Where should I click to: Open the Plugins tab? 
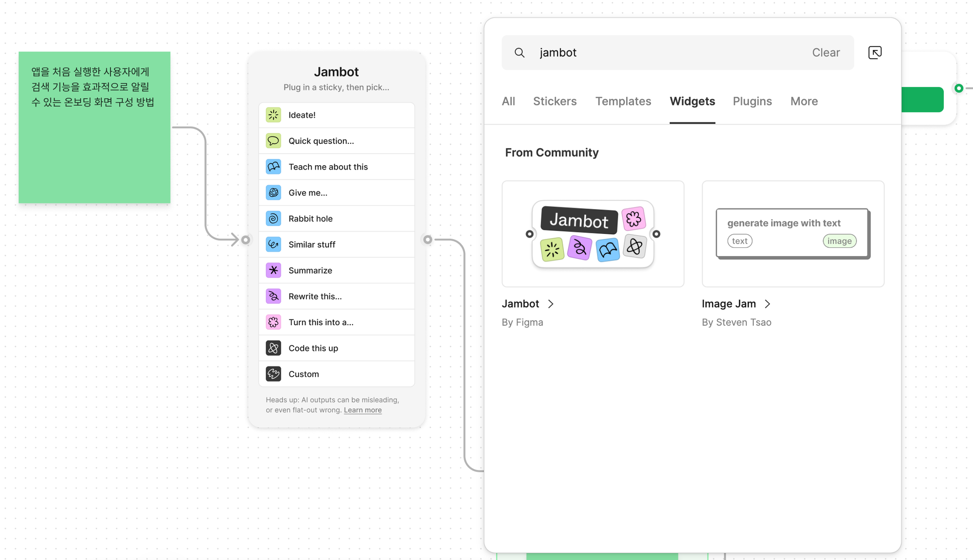pos(752,101)
